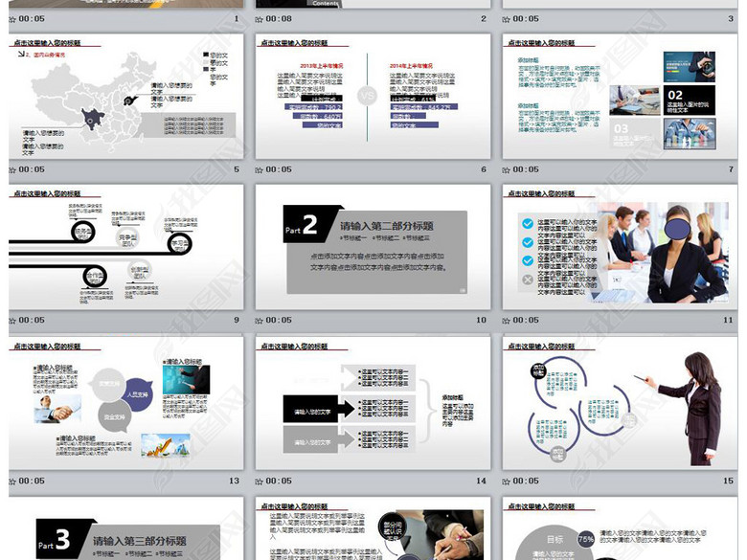This screenshot has height=560, width=747.
Task: Open slide 6 comparing 2013 and 2014
Action: tap(372, 96)
